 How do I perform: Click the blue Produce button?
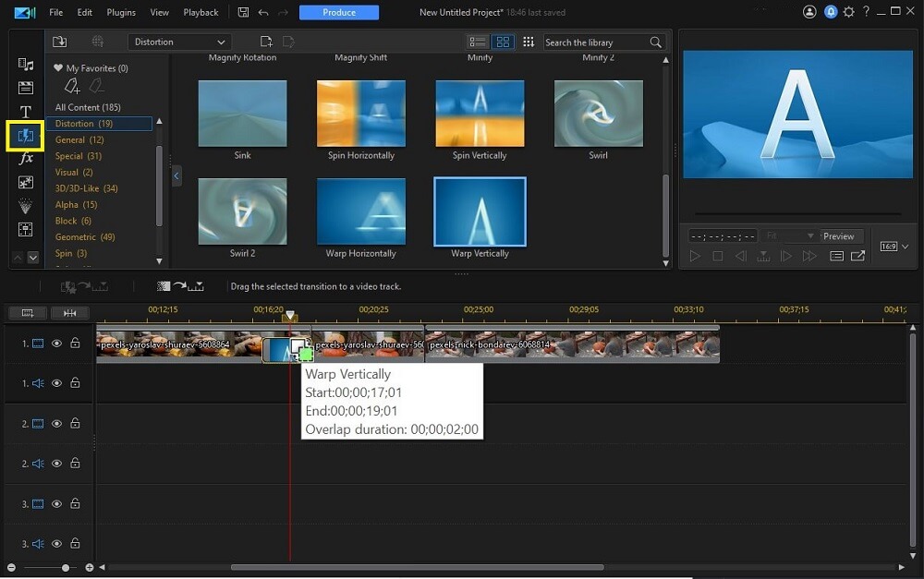(339, 13)
